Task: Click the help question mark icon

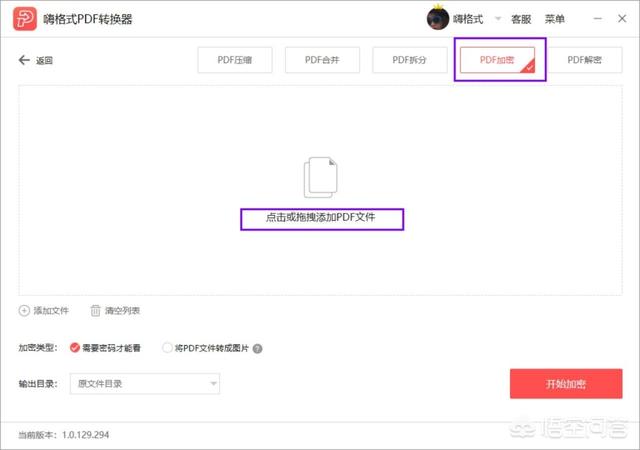Action: (x=258, y=349)
